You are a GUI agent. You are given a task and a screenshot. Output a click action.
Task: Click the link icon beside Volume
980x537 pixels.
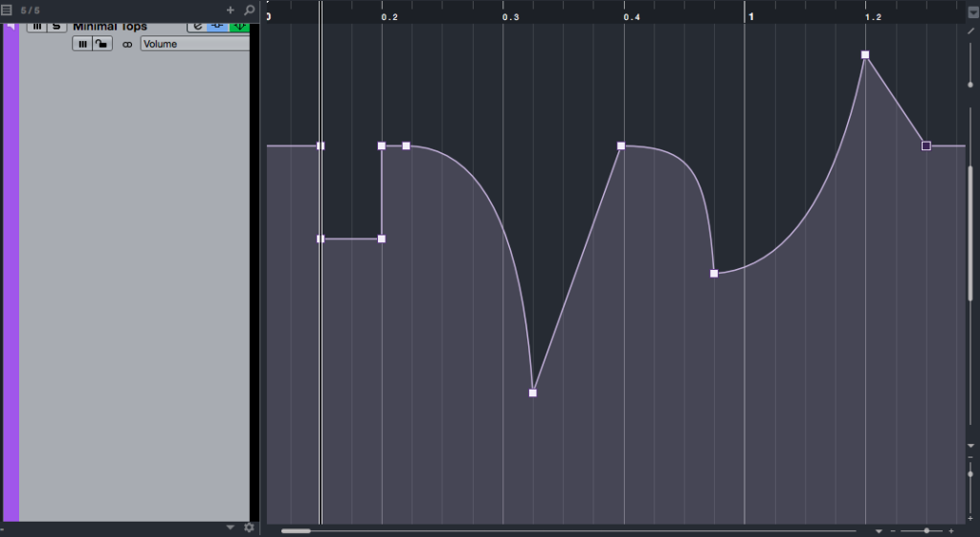coord(127,44)
